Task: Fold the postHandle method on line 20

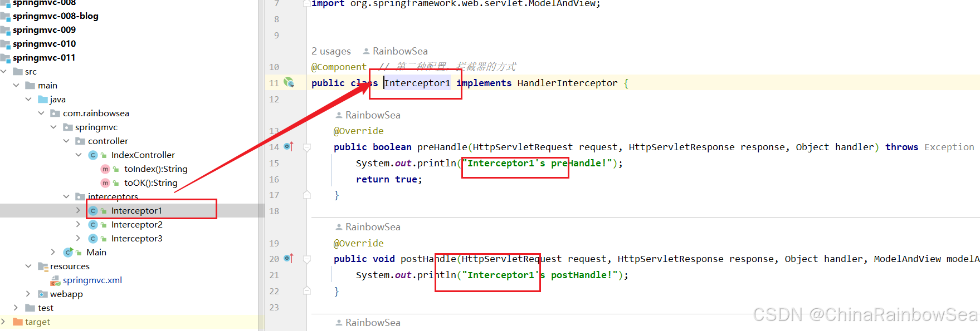Action: coord(306,259)
